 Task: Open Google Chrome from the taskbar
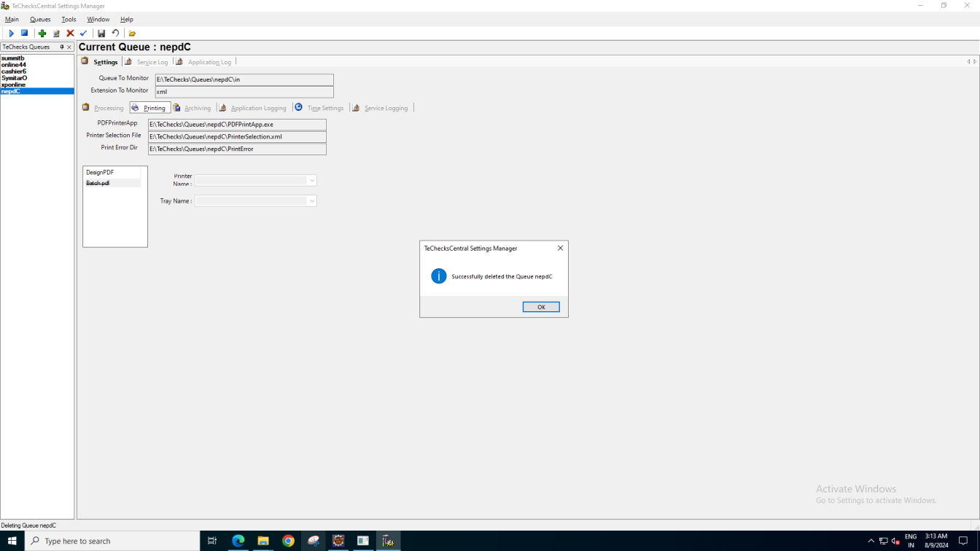pos(288,541)
